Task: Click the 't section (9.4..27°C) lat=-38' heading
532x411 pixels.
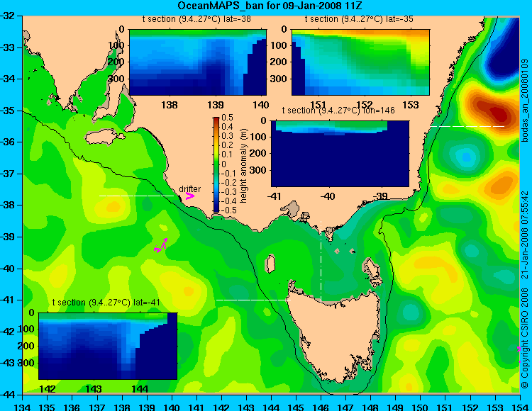Action: click(196, 19)
